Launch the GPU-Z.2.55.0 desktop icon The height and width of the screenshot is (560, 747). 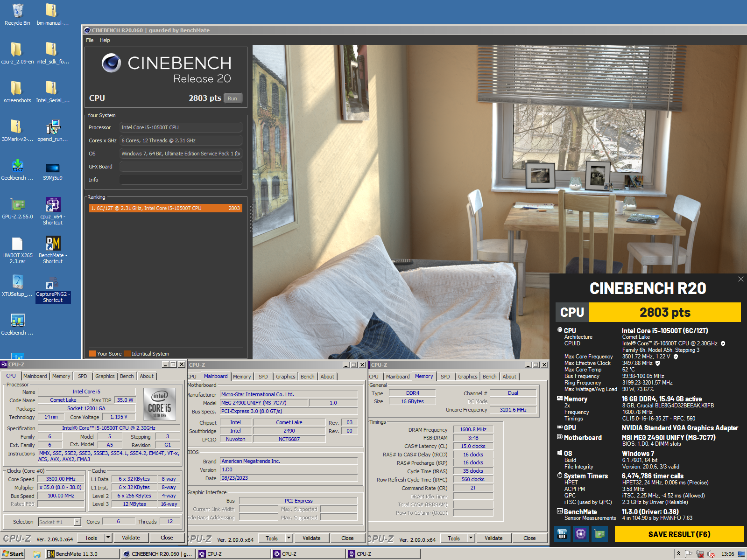pos(17,208)
